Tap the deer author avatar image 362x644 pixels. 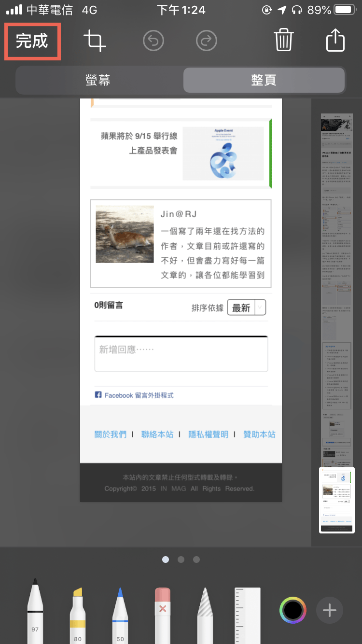click(x=125, y=234)
